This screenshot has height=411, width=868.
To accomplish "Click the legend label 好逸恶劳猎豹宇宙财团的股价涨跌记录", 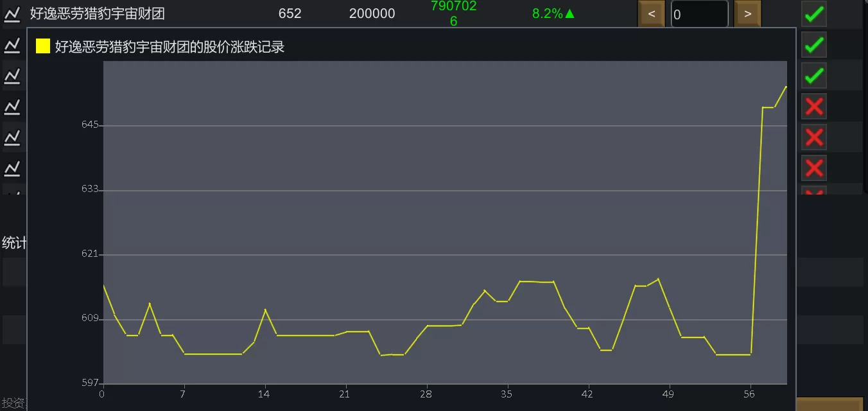I will [169, 47].
